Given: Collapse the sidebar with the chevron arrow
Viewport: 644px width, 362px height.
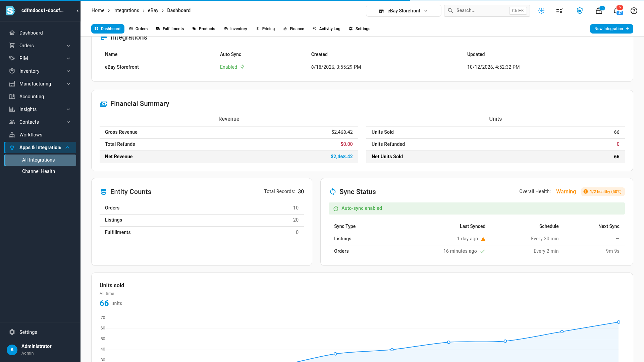Looking at the screenshot, I should (x=78, y=11).
